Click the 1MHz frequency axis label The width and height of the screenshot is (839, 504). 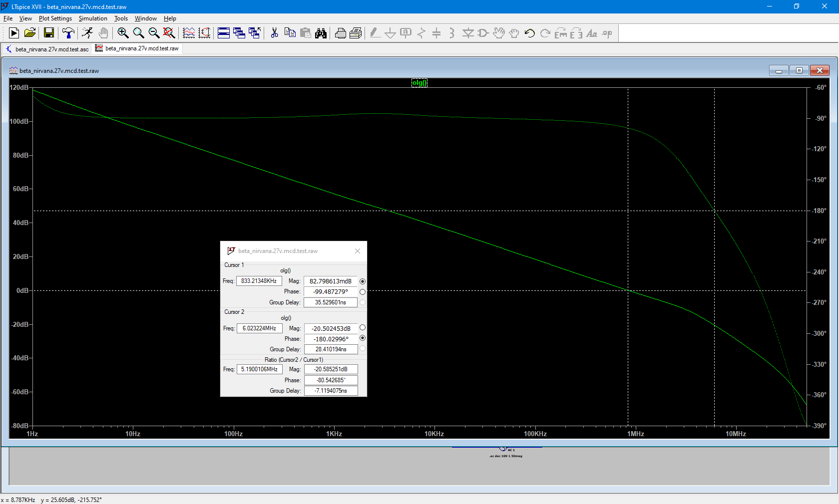pyautogui.click(x=635, y=434)
